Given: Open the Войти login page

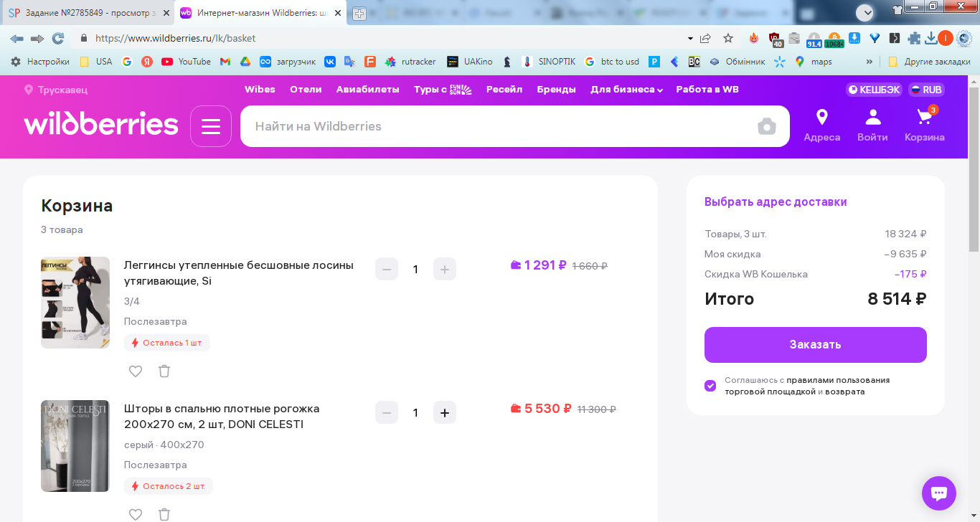Looking at the screenshot, I should pyautogui.click(x=872, y=126).
